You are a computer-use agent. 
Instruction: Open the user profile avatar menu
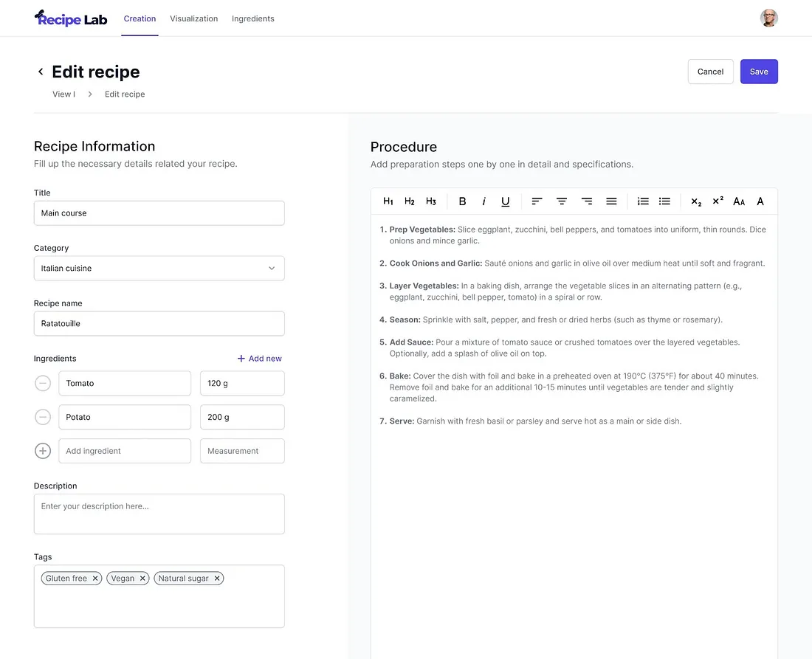pos(768,18)
